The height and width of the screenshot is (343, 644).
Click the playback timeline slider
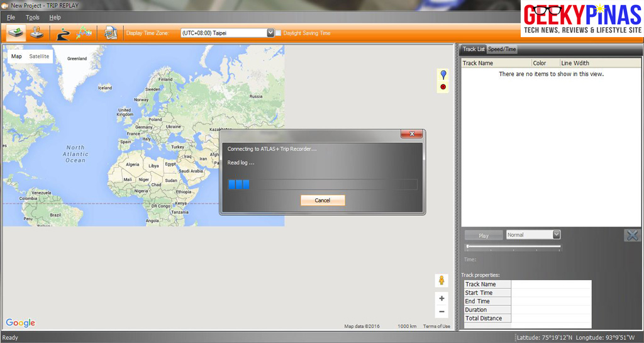coord(513,247)
